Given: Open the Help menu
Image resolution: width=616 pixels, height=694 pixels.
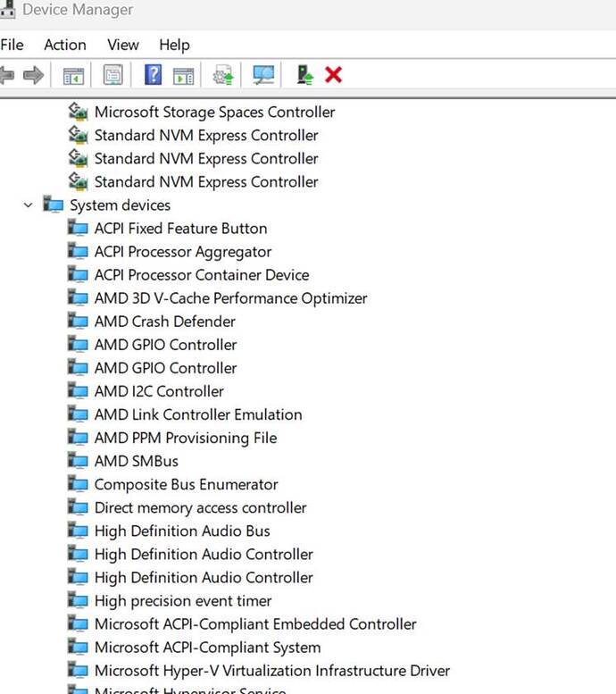Looking at the screenshot, I should 174,45.
